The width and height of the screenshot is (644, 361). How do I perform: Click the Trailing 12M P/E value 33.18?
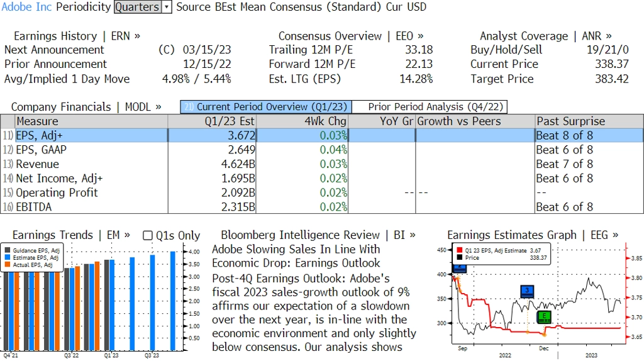pyautogui.click(x=419, y=50)
